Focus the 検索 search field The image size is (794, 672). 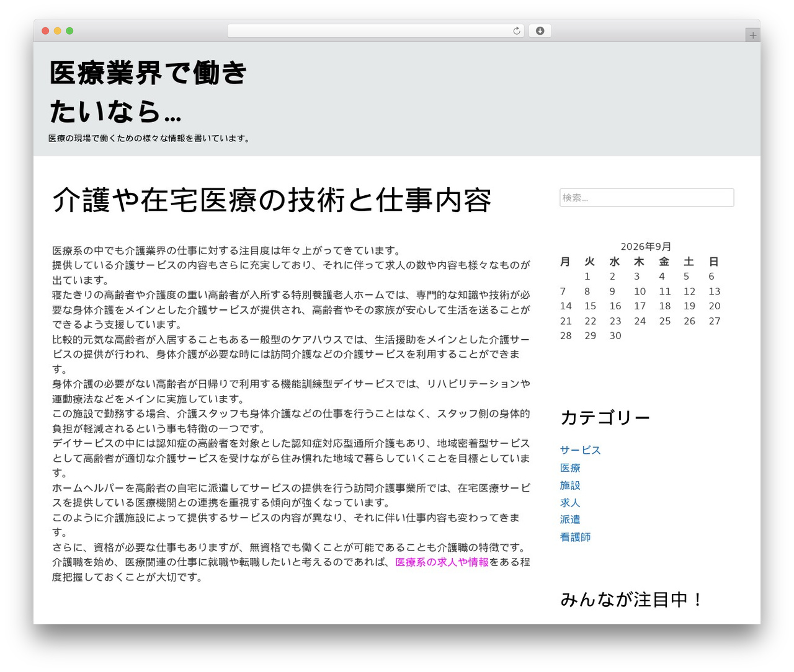click(646, 198)
